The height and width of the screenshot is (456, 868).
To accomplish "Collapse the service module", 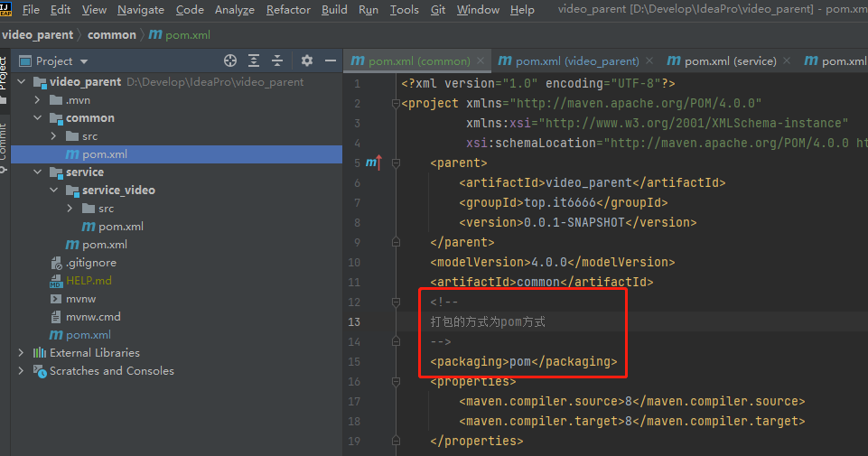I will tap(38, 172).
